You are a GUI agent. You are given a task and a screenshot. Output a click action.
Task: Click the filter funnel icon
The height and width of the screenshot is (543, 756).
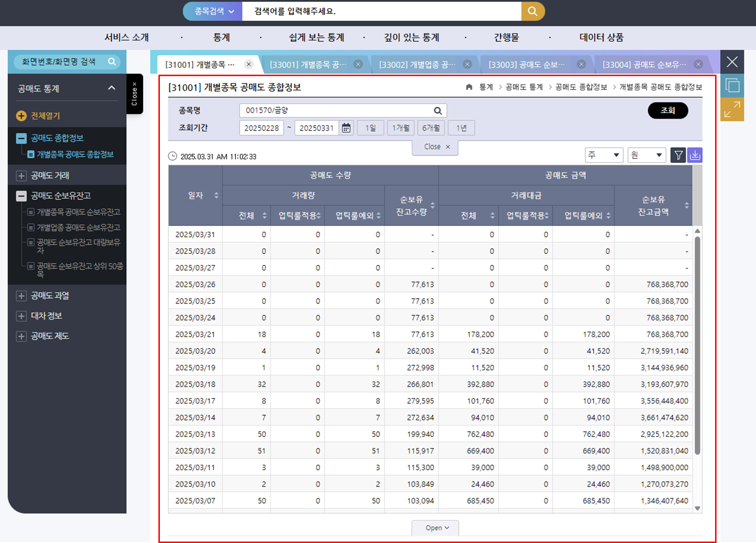(x=678, y=155)
